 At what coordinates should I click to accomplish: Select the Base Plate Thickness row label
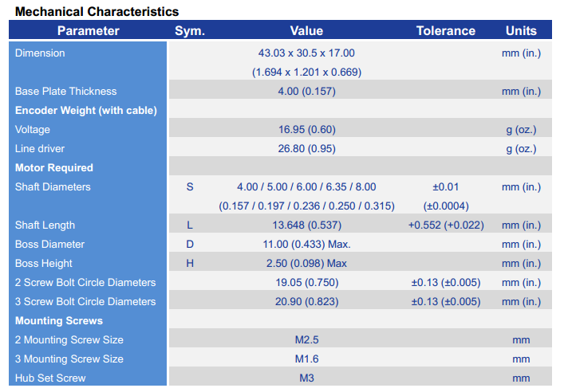pyautogui.click(x=65, y=92)
